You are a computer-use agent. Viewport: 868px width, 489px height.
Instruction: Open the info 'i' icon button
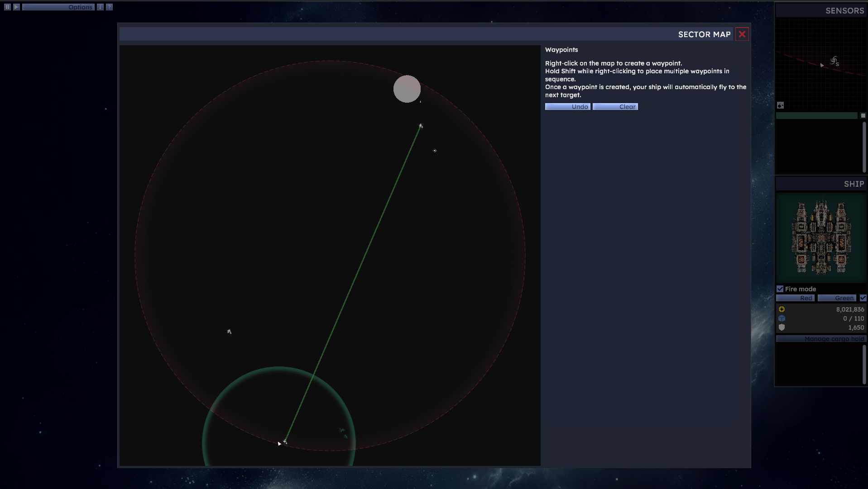click(x=100, y=7)
